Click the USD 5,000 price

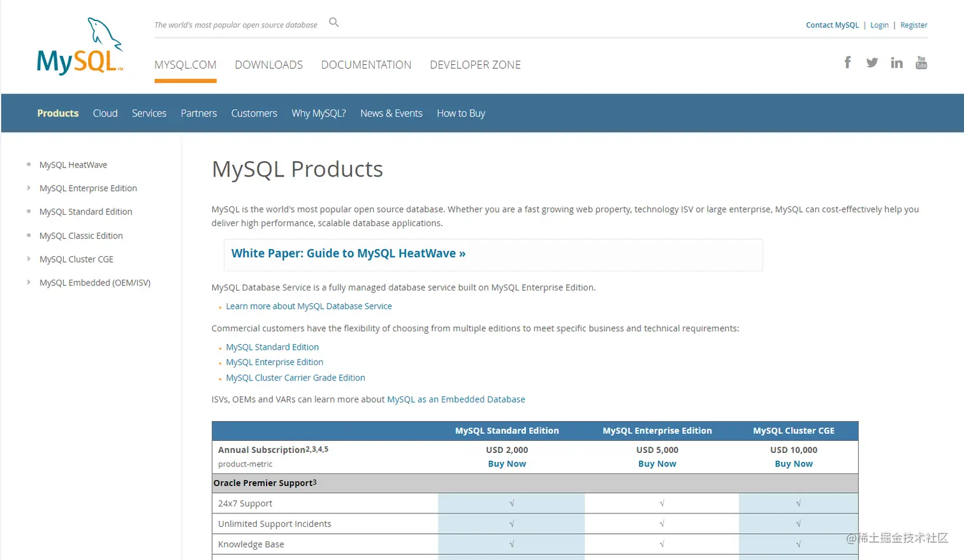click(x=657, y=450)
